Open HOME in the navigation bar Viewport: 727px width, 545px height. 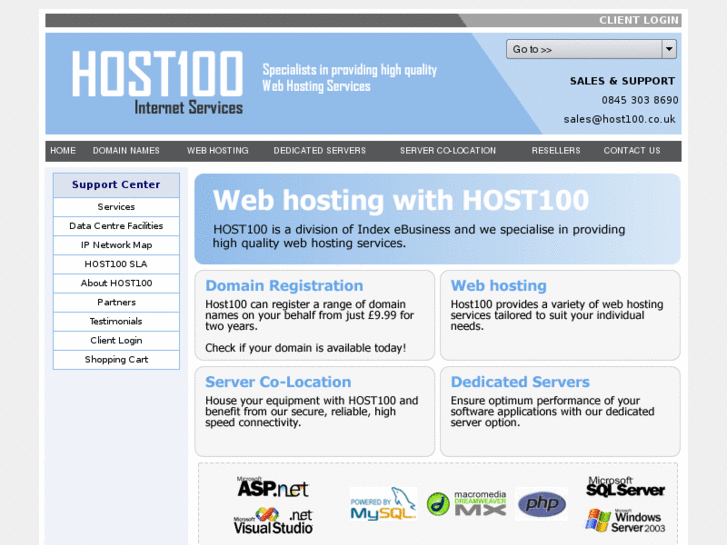pyautogui.click(x=63, y=151)
